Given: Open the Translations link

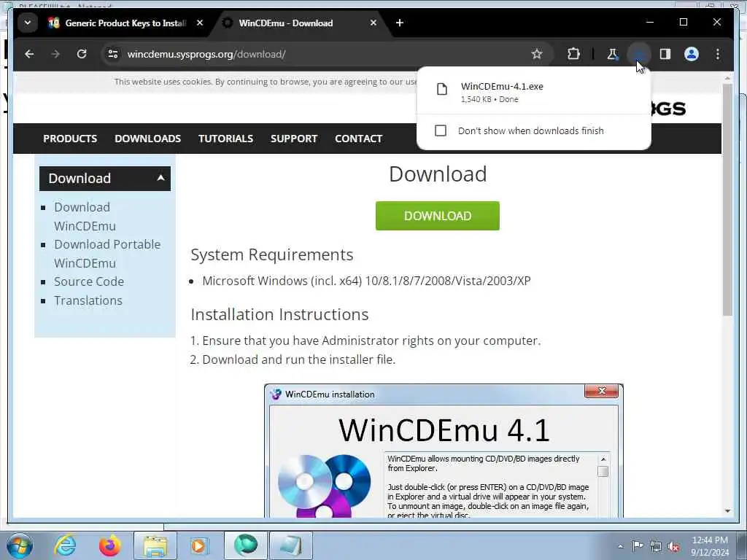Looking at the screenshot, I should point(88,300).
